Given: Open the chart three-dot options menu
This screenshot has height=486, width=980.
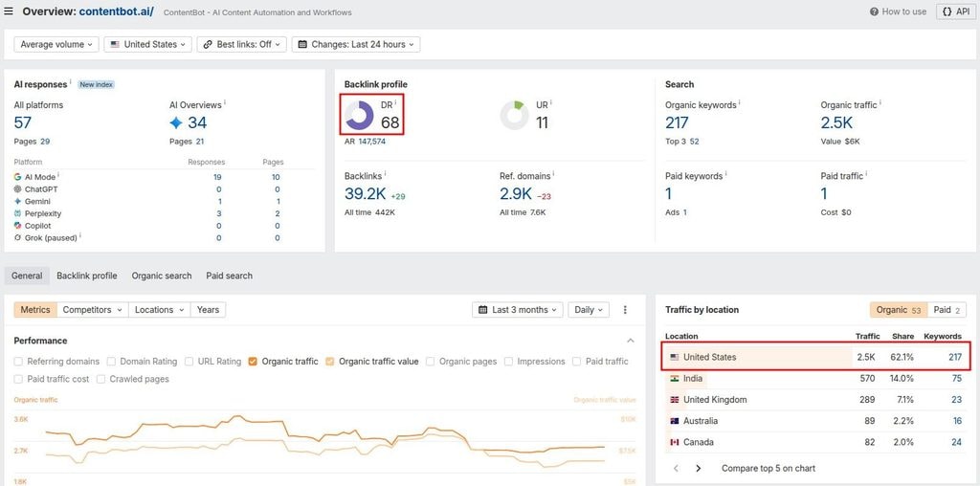Looking at the screenshot, I should tap(625, 310).
